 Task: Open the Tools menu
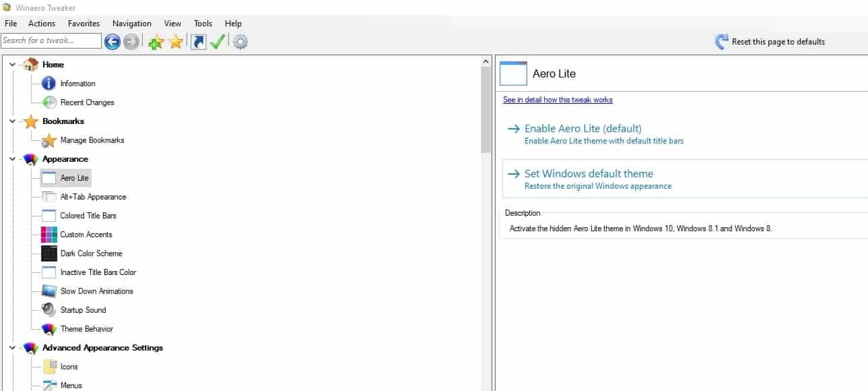pyautogui.click(x=203, y=24)
